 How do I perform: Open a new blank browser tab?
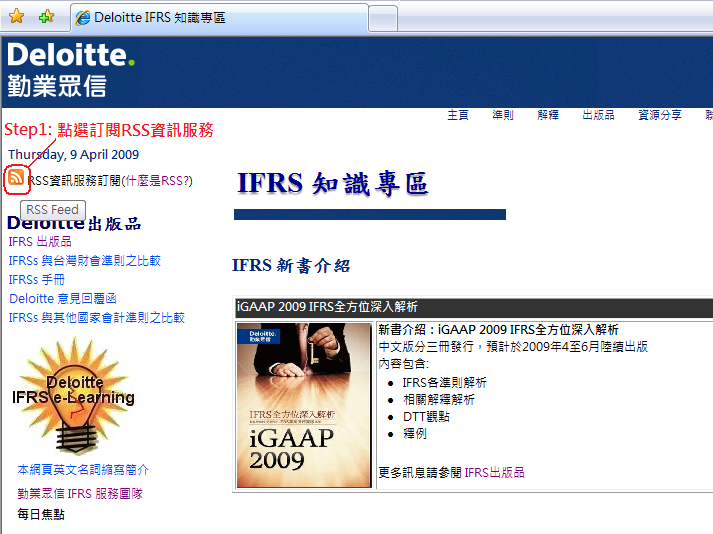[x=382, y=18]
